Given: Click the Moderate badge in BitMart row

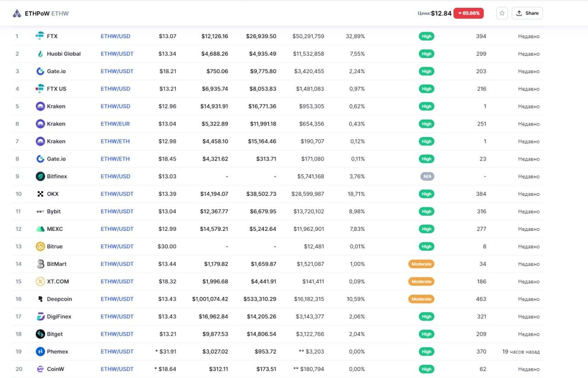Looking at the screenshot, I should [421, 264].
